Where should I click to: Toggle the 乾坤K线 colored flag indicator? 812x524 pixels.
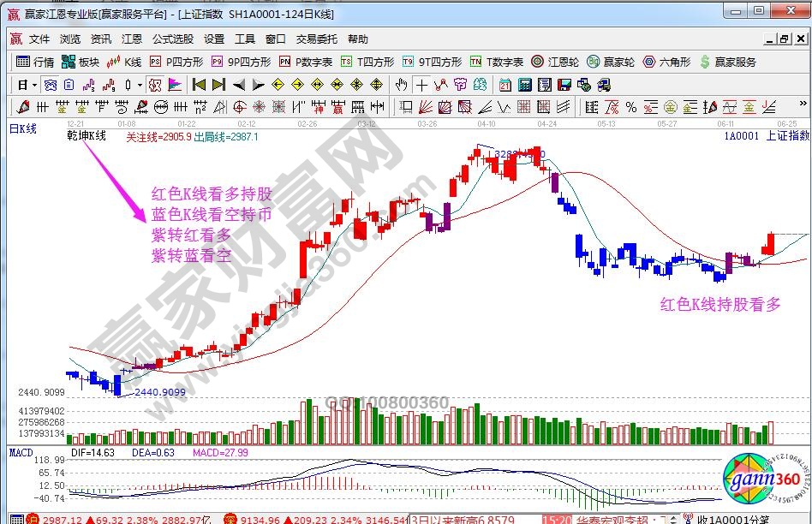[175, 85]
